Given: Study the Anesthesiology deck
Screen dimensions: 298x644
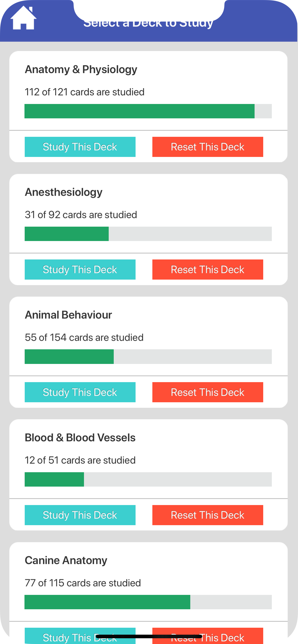Looking at the screenshot, I should (x=80, y=269).
